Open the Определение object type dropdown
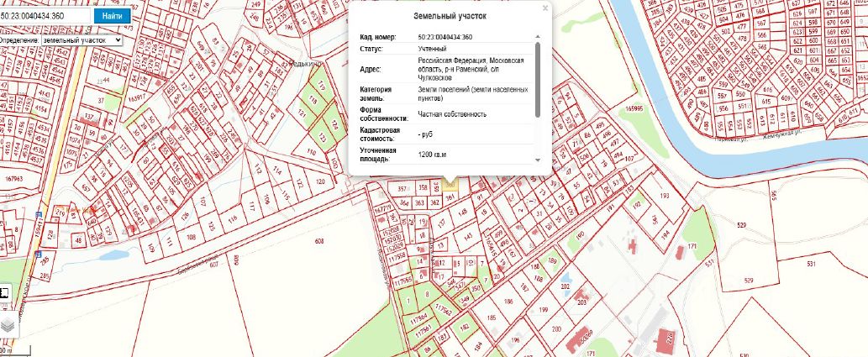The image size is (868, 357). (82, 39)
